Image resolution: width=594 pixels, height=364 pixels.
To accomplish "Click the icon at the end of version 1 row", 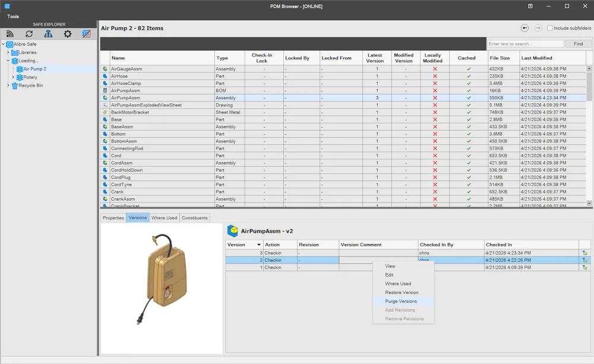I will coord(585,267).
